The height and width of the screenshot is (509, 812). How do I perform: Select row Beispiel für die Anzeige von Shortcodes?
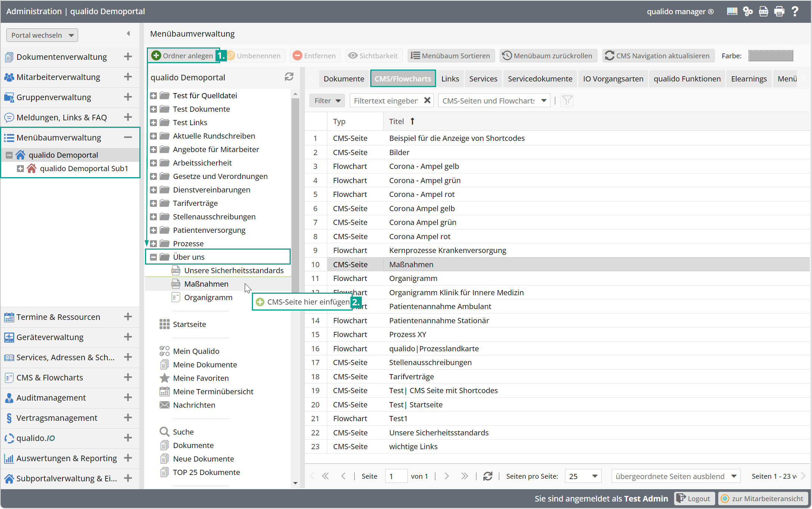coord(557,138)
